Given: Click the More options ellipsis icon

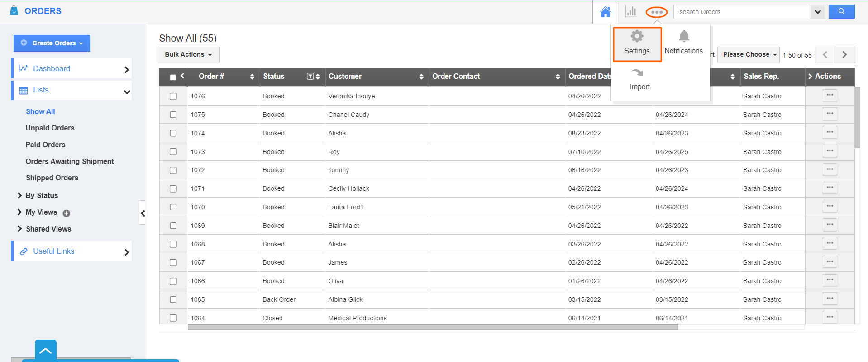Looking at the screenshot, I should pos(656,12).
